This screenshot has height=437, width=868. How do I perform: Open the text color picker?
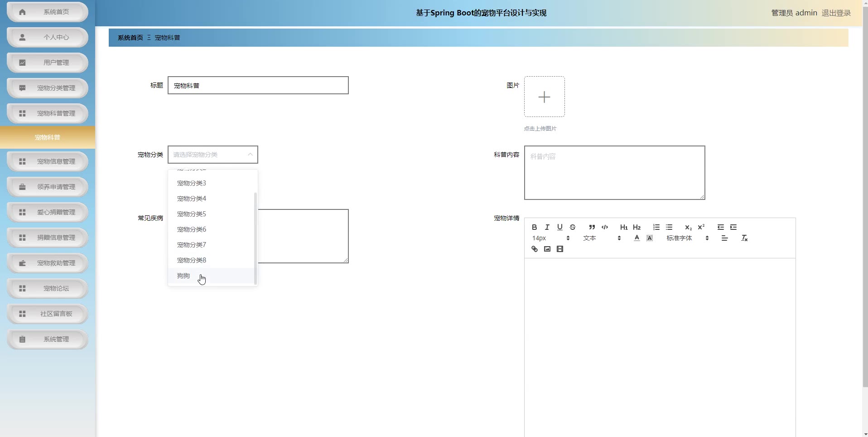click(x=637, y=238)
